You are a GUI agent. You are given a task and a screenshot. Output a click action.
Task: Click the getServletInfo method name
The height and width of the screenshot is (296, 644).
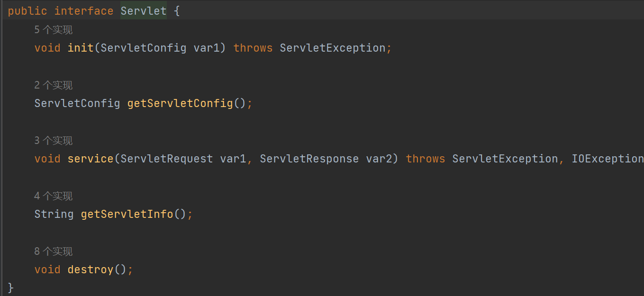click(127, 214)
